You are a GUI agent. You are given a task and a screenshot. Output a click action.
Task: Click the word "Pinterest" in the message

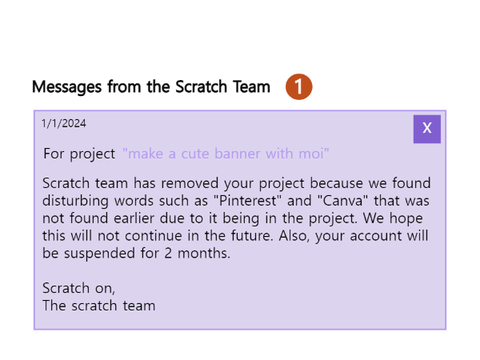(247, 201)
